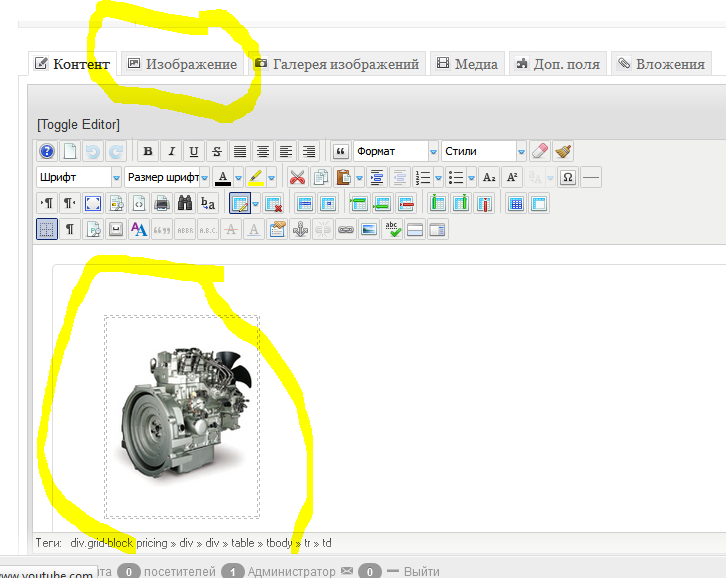Toggle fullscreen editor mode
Viewport: 726px width, 578px height.
(93, 203)
